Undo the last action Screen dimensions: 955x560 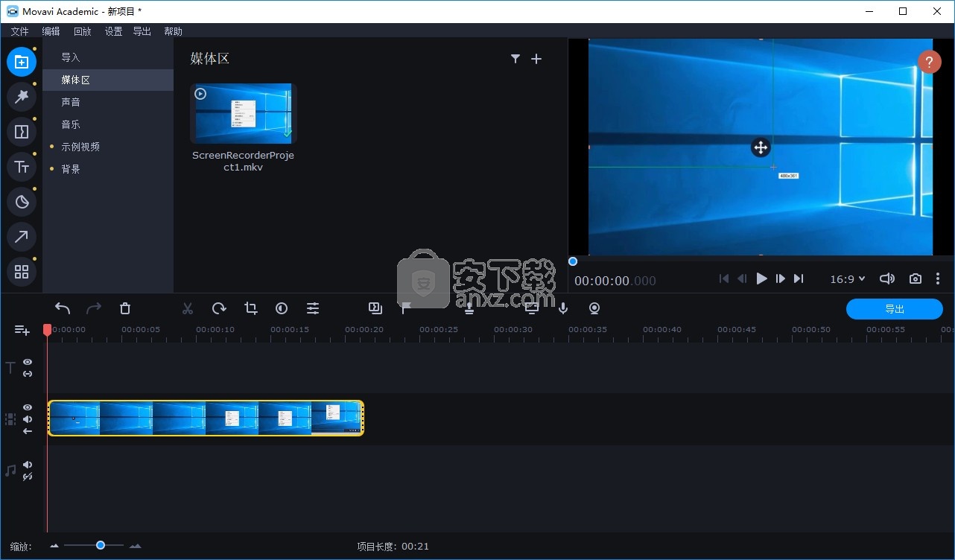point(63,308)
